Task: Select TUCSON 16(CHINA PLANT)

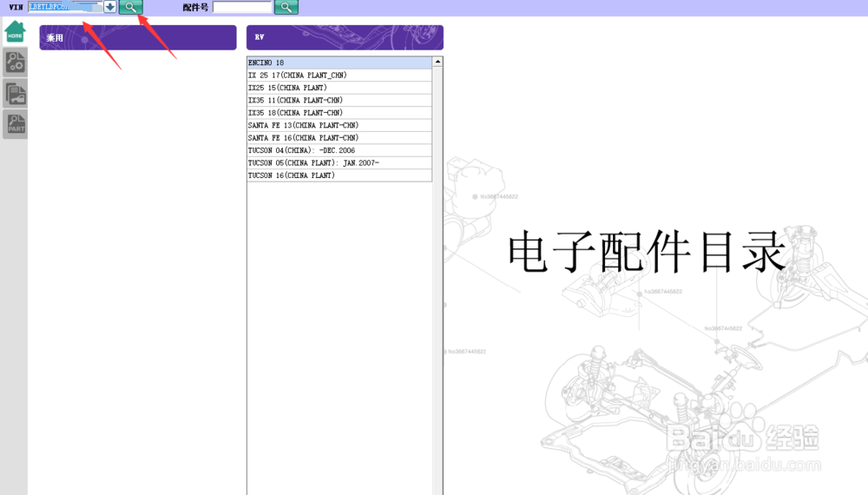Action: point(339,175)
